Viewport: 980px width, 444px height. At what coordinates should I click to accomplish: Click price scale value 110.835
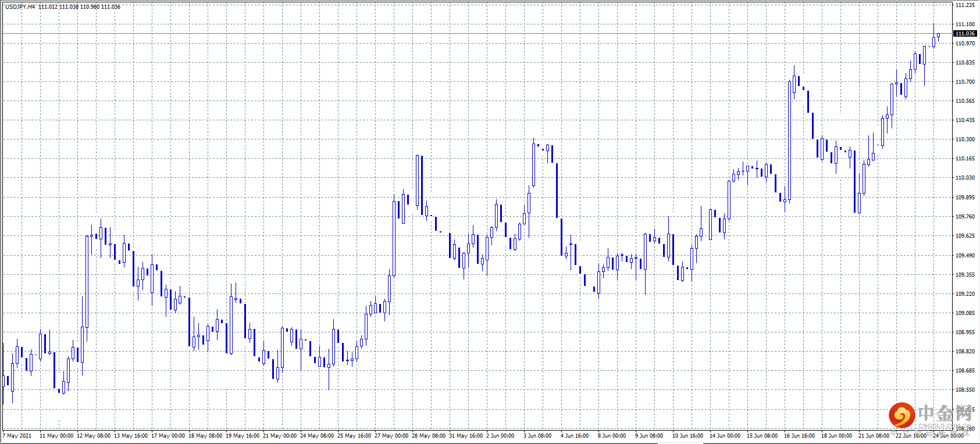click(x=965, y=63)
